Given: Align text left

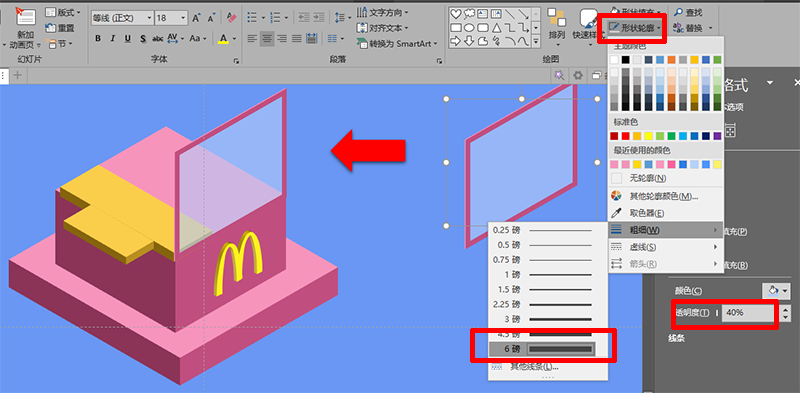Looking at the screenshot, I should [252, 38].
